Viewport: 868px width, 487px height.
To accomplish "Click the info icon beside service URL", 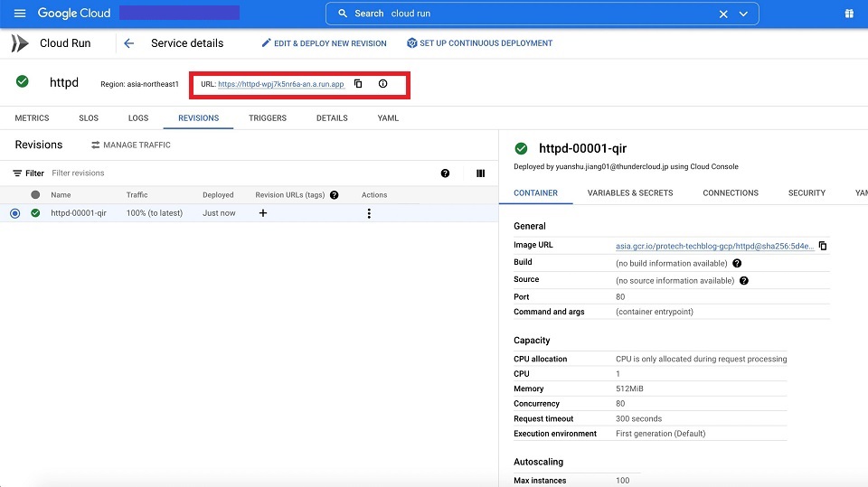I will pyautogui.click(x=382, y=84).
